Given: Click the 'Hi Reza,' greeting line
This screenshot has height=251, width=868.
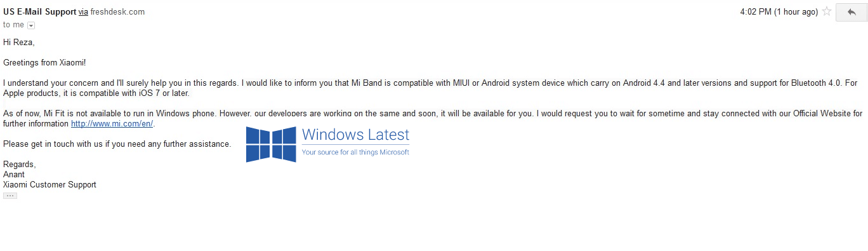Looking at the screenshot, I should point(18,43).
